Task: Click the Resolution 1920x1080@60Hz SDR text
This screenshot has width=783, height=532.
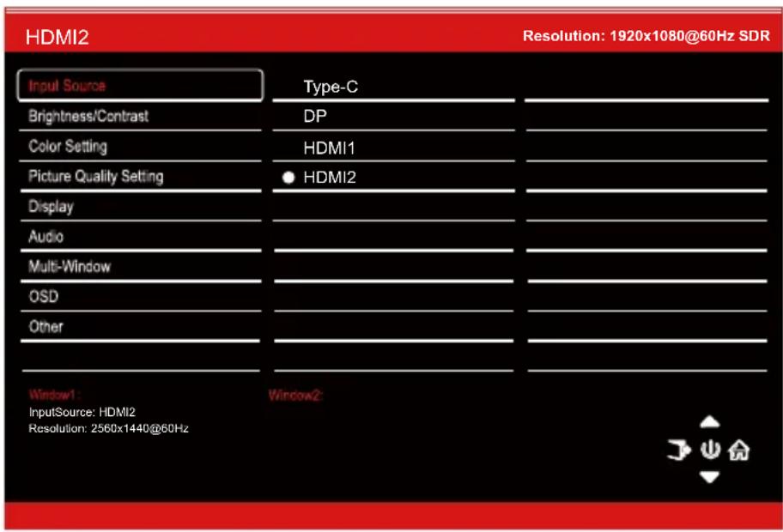Action: (x=646, y=36)
